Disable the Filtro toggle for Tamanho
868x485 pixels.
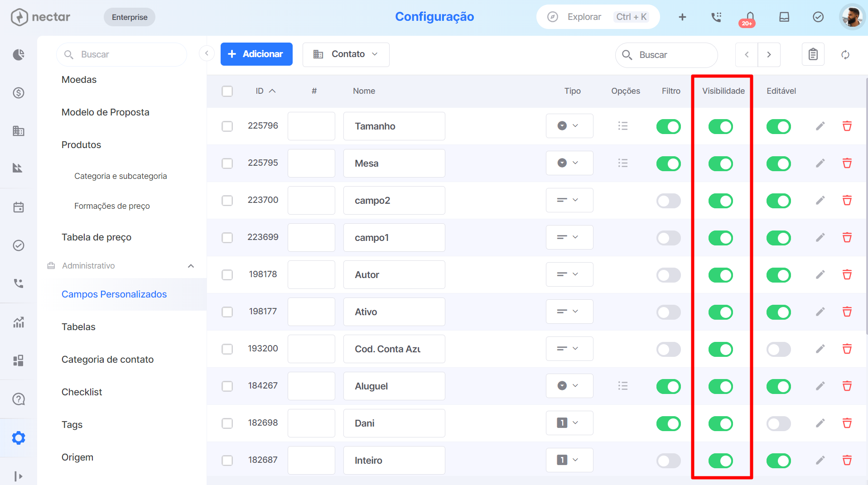(669, 126)
